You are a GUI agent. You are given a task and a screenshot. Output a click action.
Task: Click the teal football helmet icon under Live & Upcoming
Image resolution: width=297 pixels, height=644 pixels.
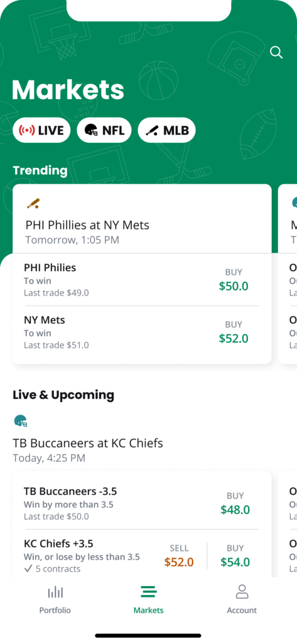tap(21, 421)
